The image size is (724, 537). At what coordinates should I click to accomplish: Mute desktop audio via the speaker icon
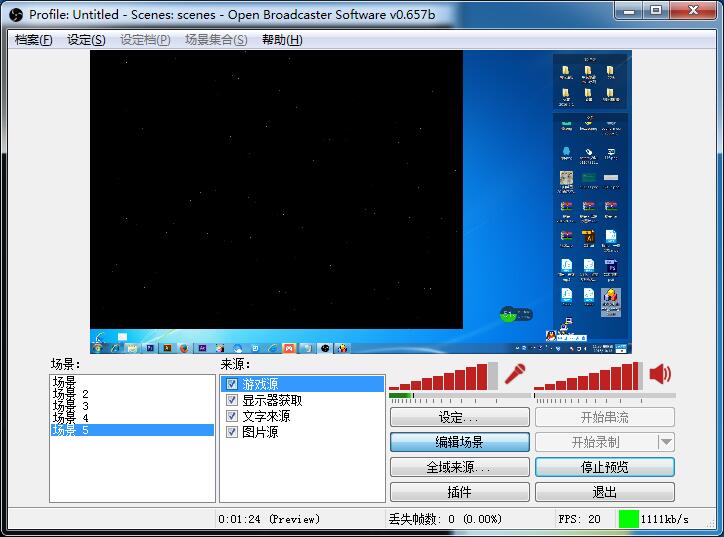pos(660,374)
